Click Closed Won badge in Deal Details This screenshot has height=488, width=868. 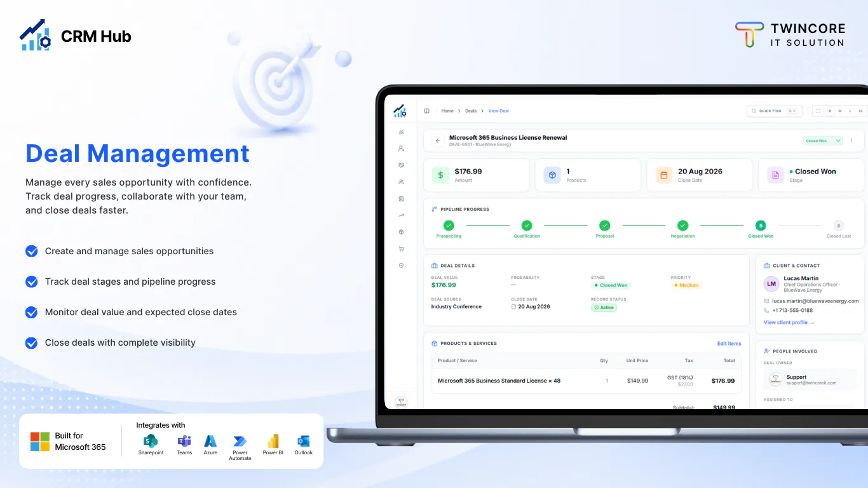611,285
